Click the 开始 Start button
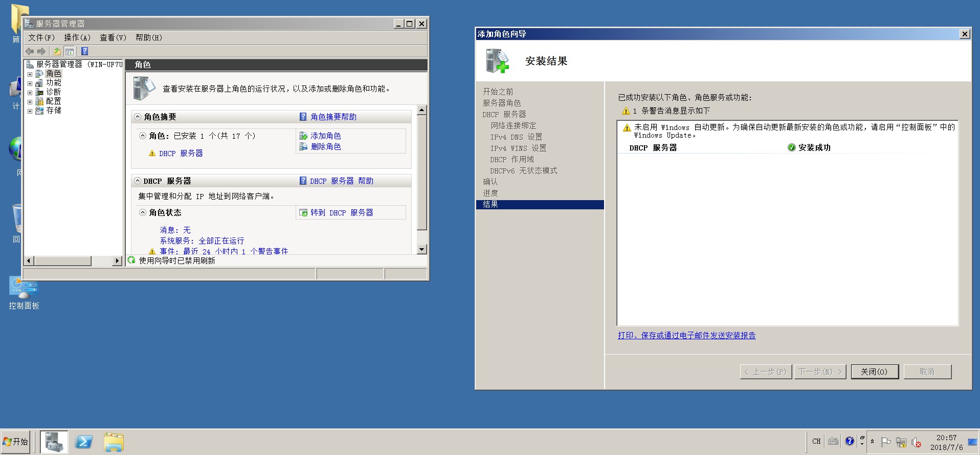Screen dimensions: 980x455 [x=15, y=442]
